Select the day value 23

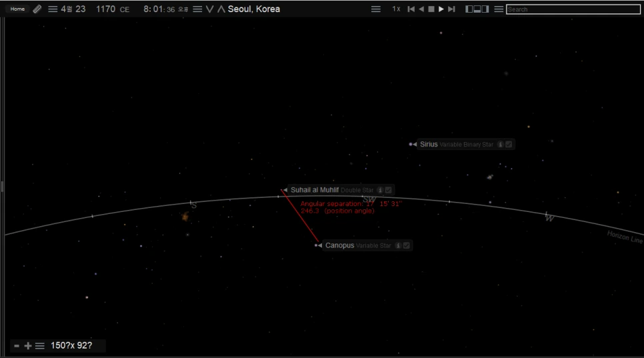click(81, 9)
